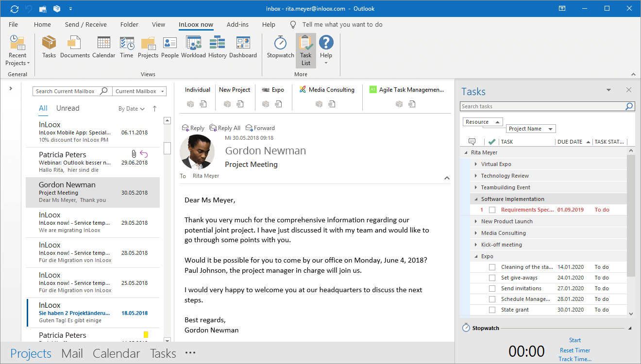Open the Projects ribbon icon
The image size is (641, 364).
coord(148,47)
